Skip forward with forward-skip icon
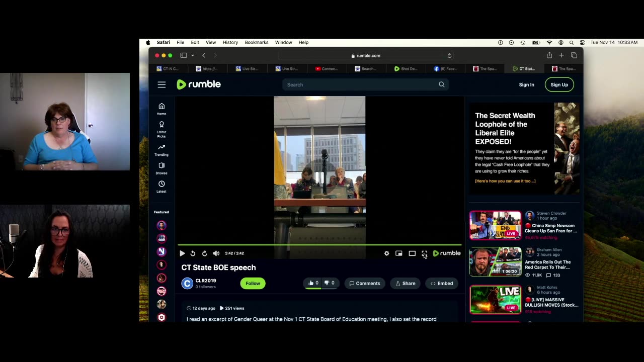 [x=204, y=253]
